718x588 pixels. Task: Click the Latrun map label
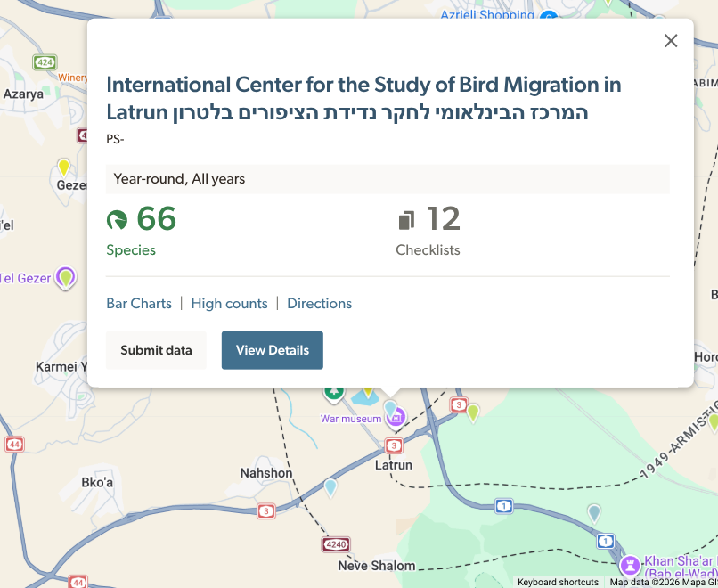[x=394, y=465]
